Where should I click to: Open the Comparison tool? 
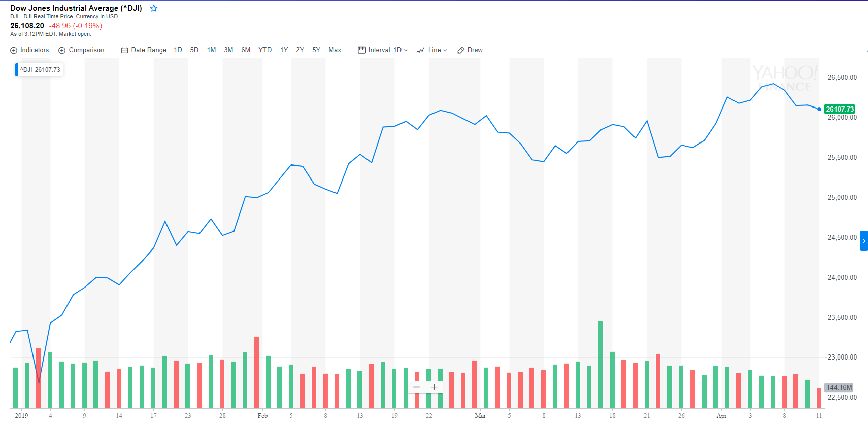62,50
